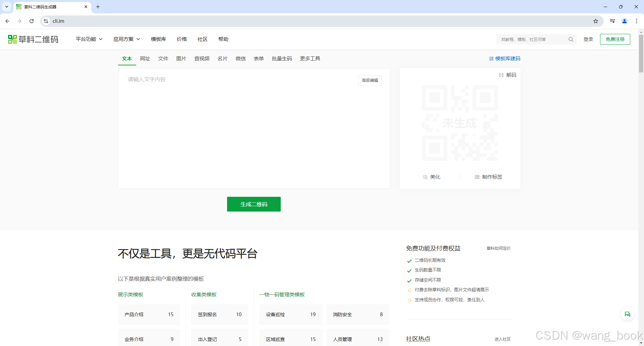Switch to the 网址 tab

[145, 59]
